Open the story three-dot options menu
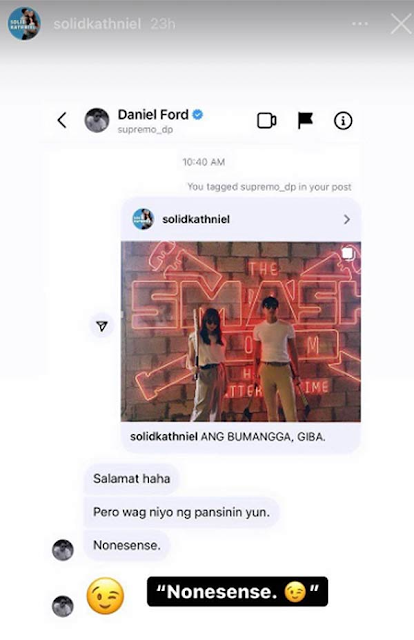The image size is (414, 640). point(360,24)
